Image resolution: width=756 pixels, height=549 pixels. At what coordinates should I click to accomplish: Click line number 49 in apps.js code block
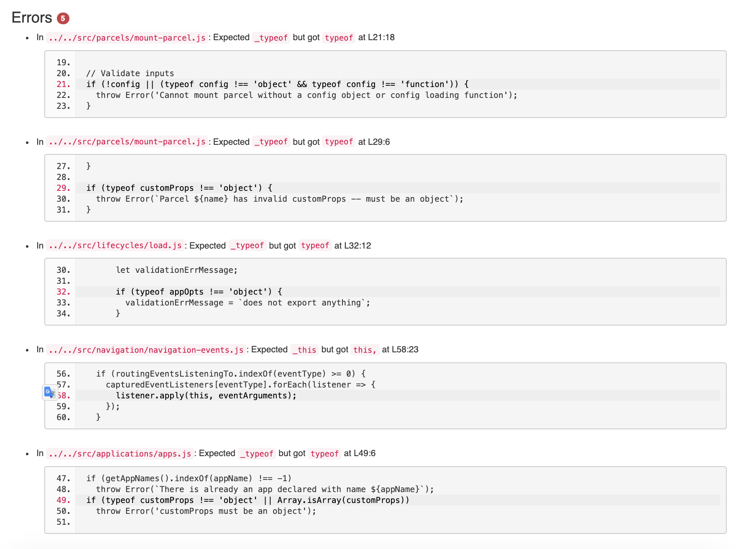click(x=64, y=500)
